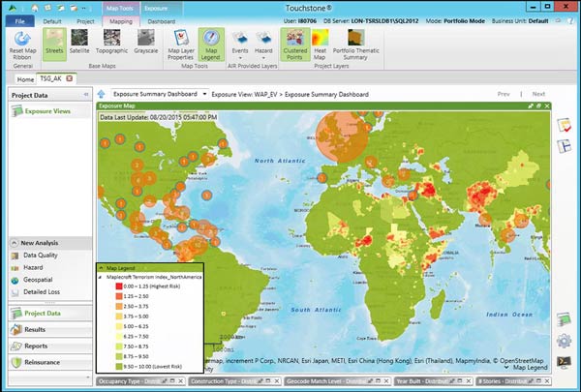Image resolution: width=581 pixels, height=392 pixels.
Task: Click the blue up arrow navigation icon
Action: tap(101, 94)
